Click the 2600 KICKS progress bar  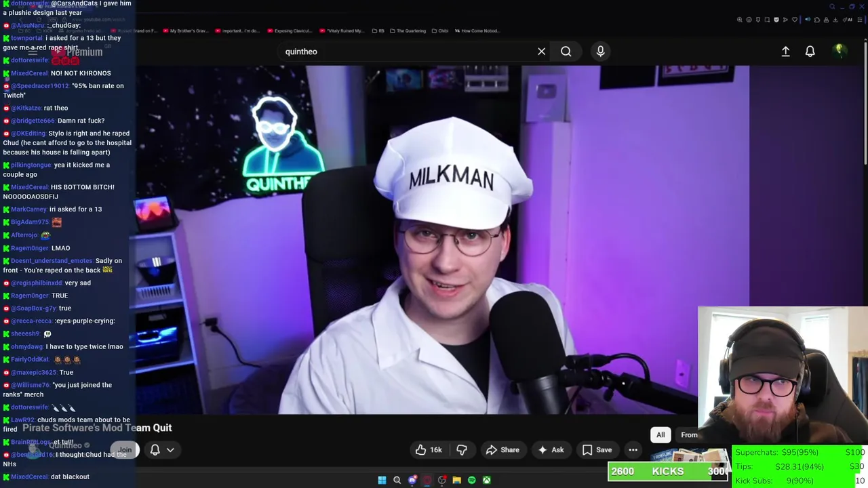(668, 472)
